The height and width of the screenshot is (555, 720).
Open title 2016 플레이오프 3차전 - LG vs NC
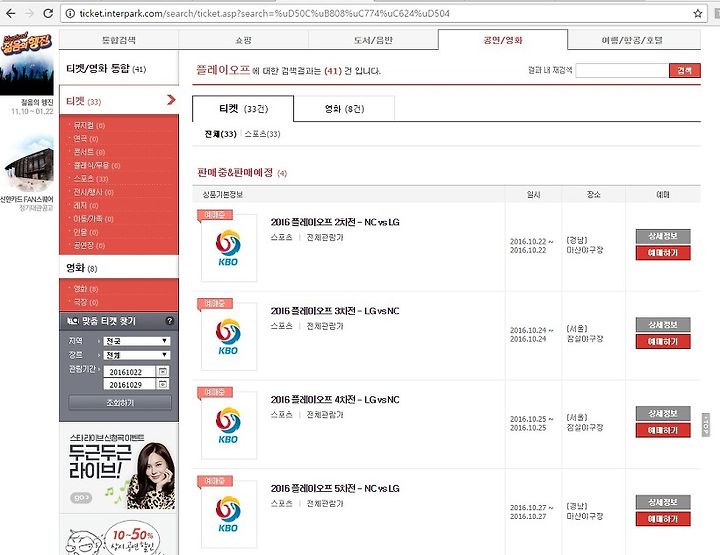coord(335,311)
